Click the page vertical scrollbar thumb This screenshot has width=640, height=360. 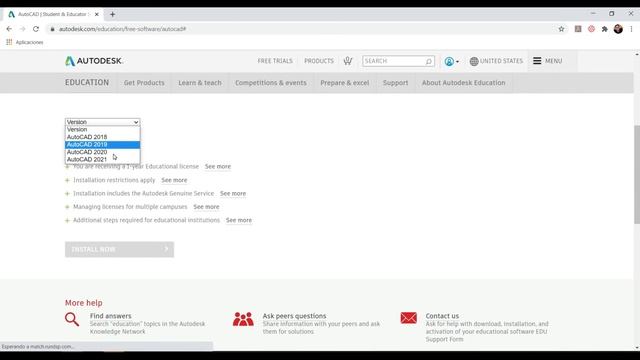coord(637,175)
